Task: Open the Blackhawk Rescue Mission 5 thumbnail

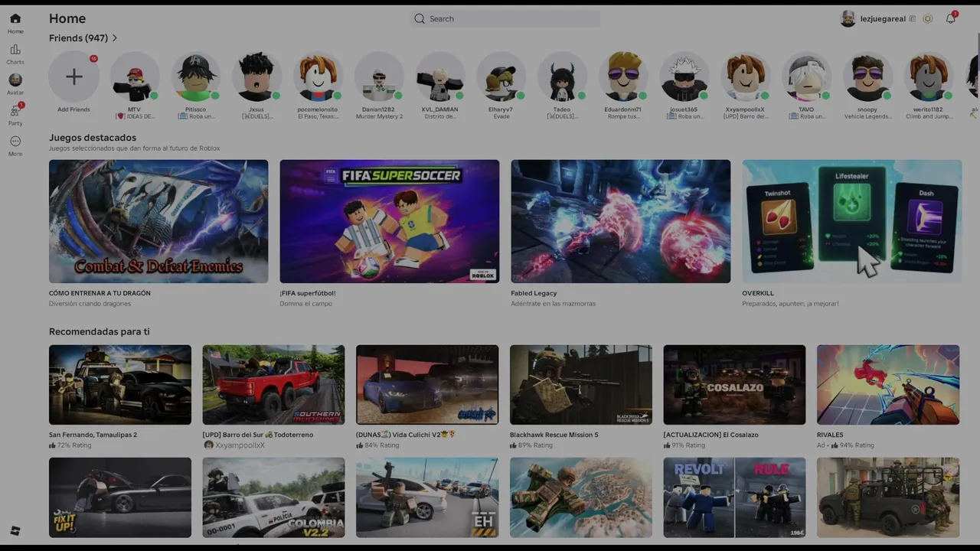Action: 581,385
